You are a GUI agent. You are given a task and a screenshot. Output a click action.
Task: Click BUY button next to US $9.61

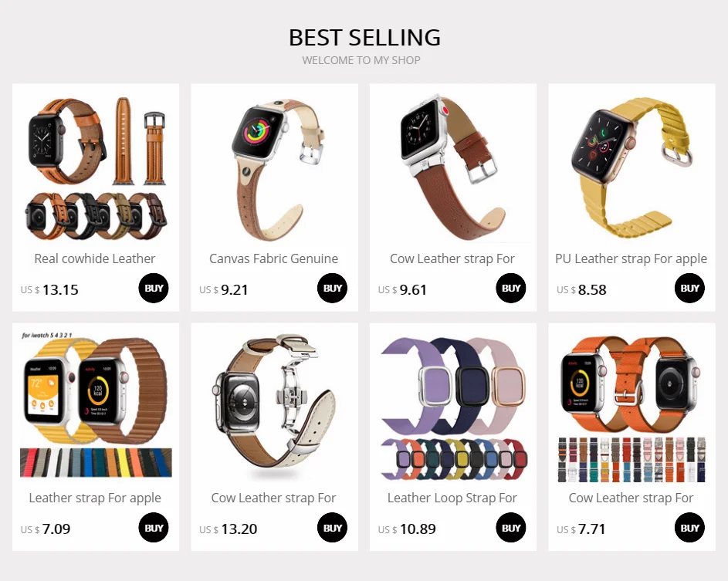point(511,288)
